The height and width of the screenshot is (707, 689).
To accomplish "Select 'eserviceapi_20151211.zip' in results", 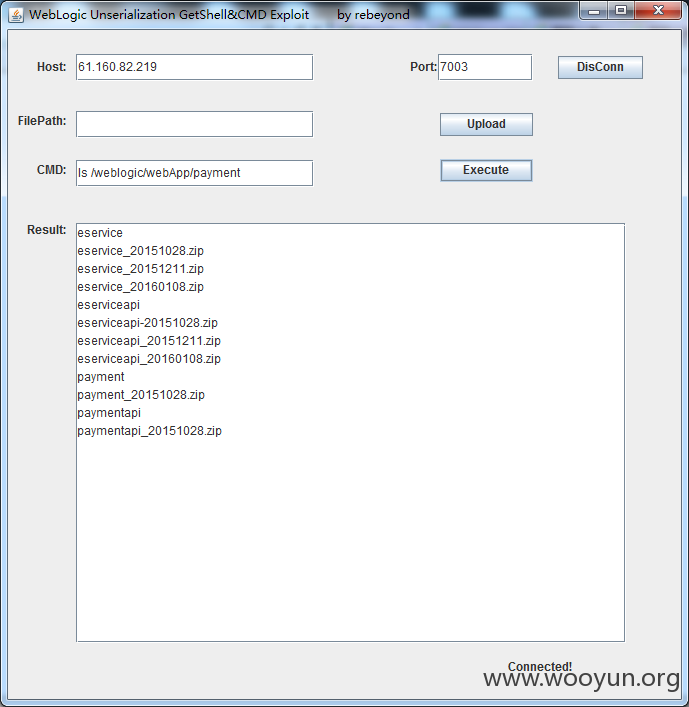I will click(149, 341).
